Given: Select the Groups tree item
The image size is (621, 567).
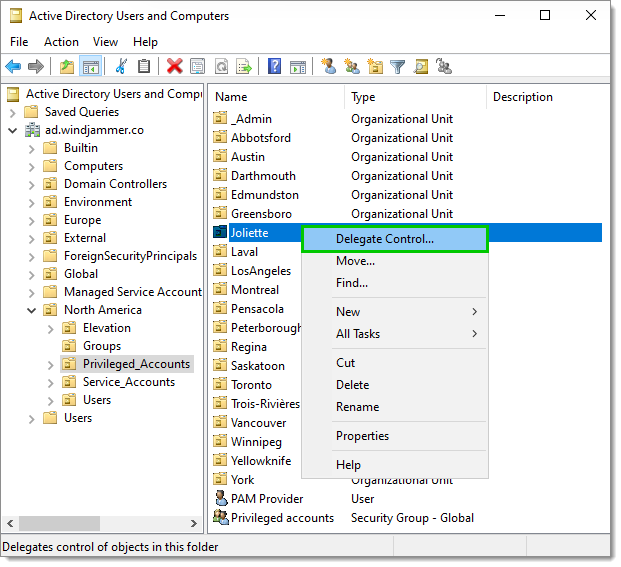Looking at the screenshot, I should pyautogui.click(x=102, y=346).
